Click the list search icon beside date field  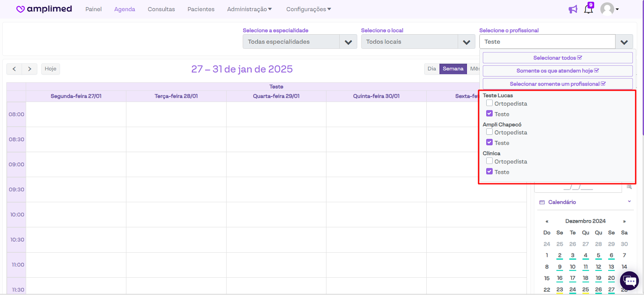[629, 187]
